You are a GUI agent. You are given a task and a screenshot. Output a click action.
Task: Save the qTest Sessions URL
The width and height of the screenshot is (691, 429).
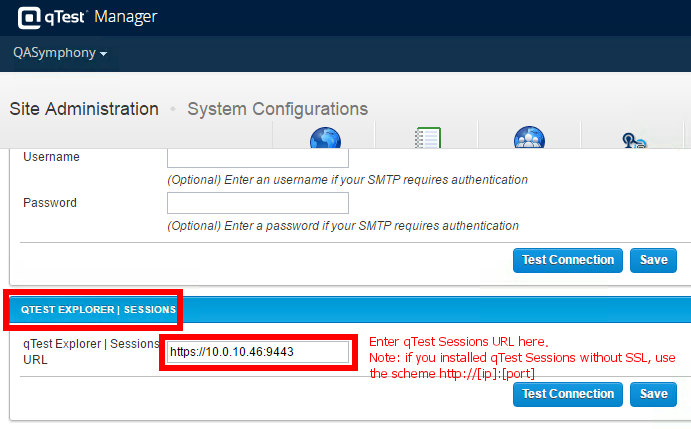pos(653,394)
